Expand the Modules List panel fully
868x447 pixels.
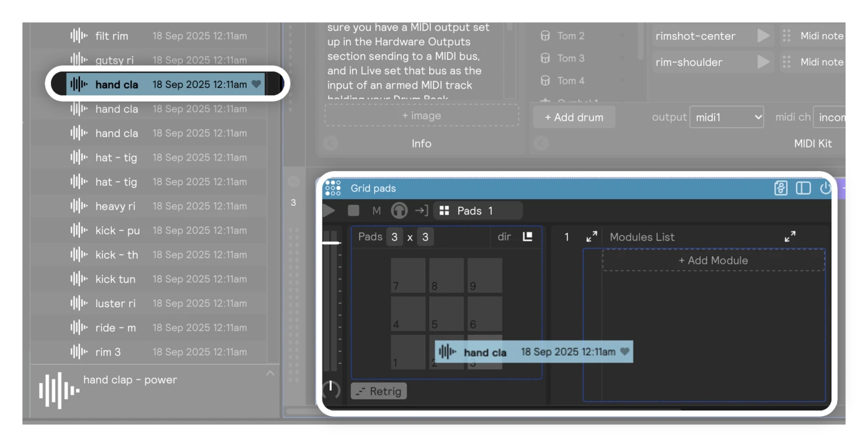click(790, 237)
